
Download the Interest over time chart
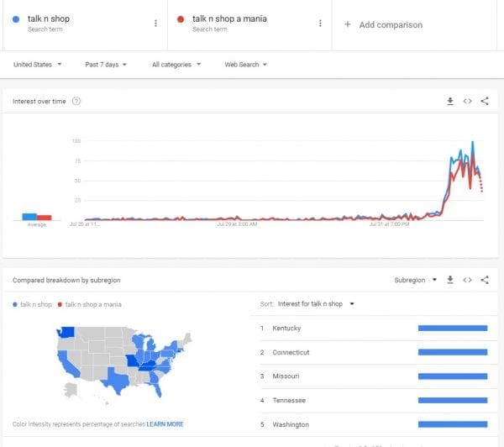pyautogui.click(x=450, y=102)
